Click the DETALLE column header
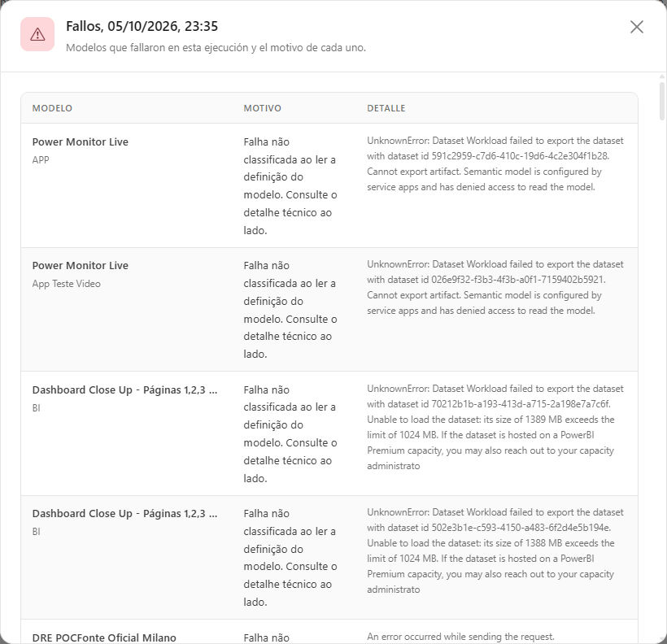 coord(386,108)
